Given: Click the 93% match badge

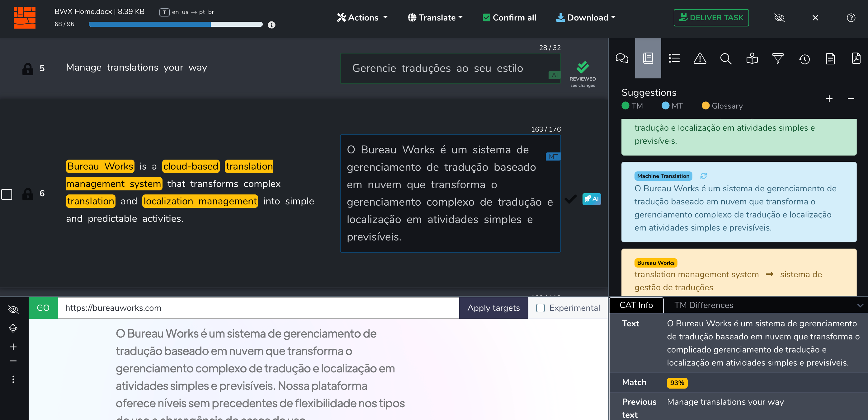Looking at the screenshot, I should coord(677,383).
